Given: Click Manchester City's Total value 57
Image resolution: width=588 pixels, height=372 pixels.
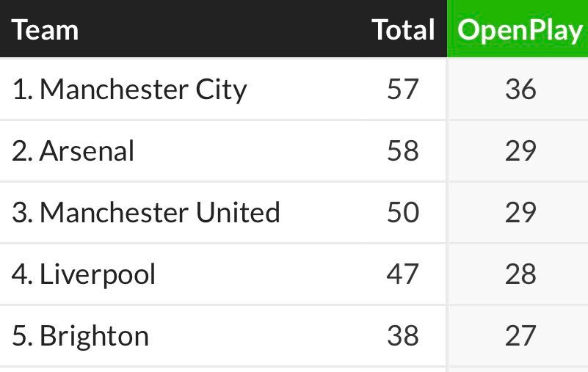Looking at the screenshot, I should pyautogui.click(x=402, y=90).
